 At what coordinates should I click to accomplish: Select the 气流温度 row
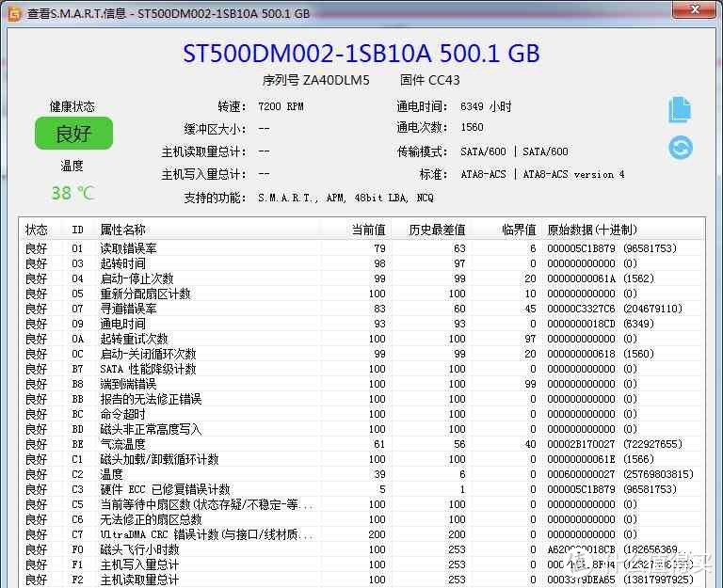(361, 444)
